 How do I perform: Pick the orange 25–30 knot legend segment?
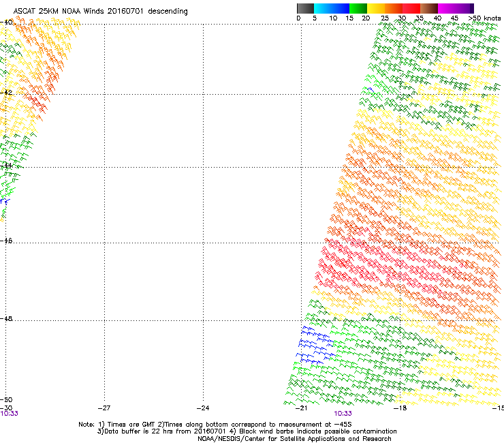[x=394, y=8]
